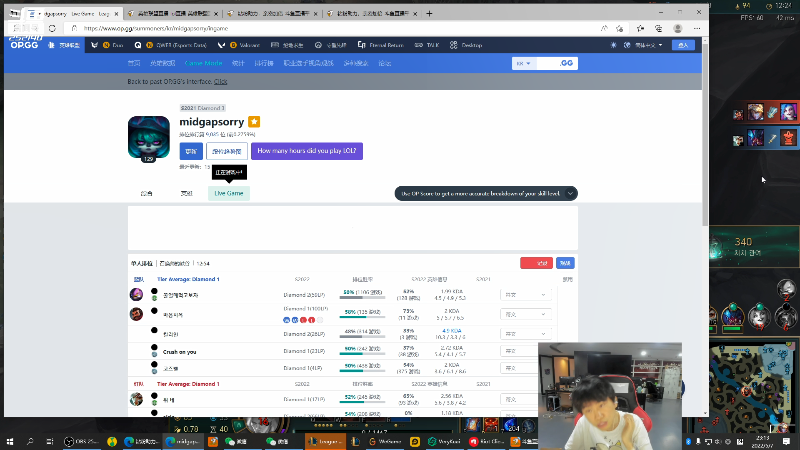This screenshot has width=800, height=450.
Task: Switch to the third browser tab
Action: click(272, 14)
